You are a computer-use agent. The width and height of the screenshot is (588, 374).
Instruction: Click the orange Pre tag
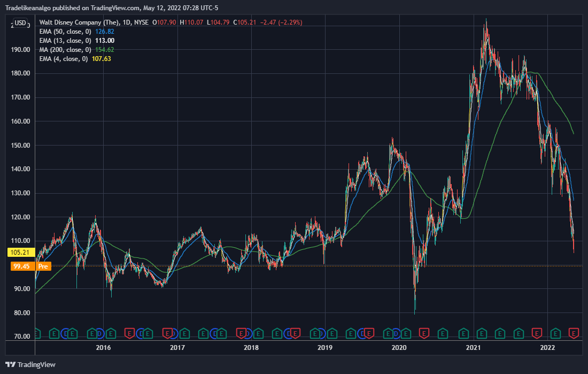43,266
